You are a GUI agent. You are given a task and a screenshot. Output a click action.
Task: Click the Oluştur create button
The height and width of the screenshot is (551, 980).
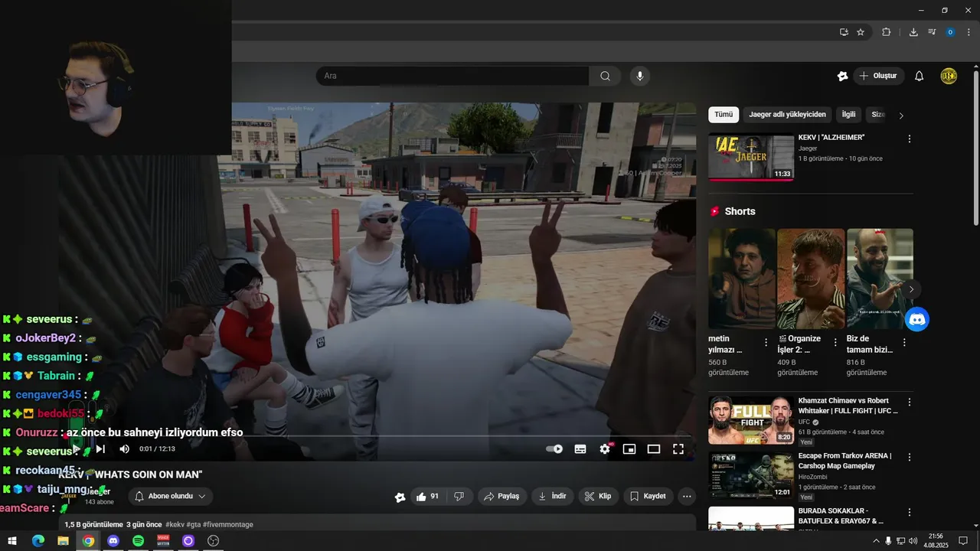coord(879,76)
